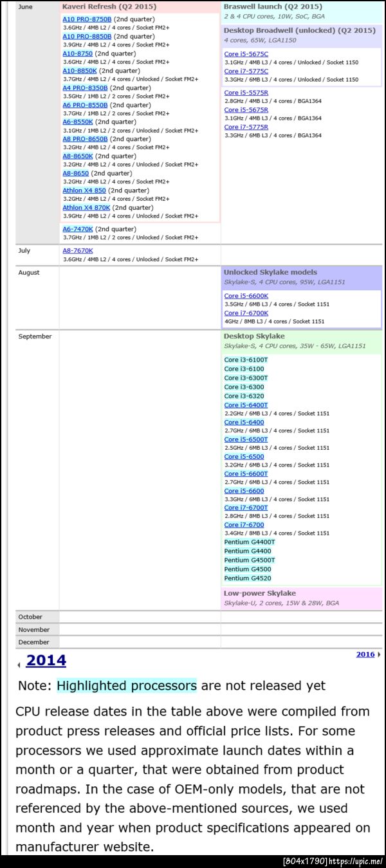Follow the A10-8850K link
The height and width of the screenshot is (868, 386).
[80, 71]
